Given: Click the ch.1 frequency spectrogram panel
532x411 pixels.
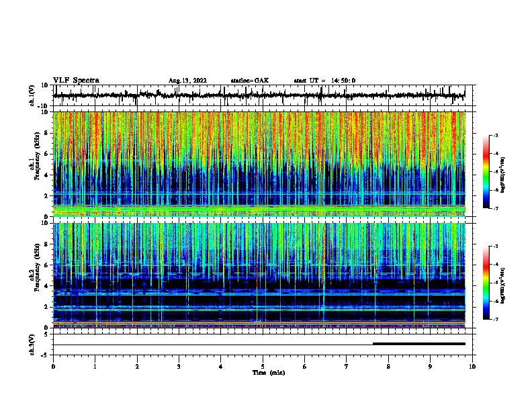Looking at the screenshot, I should pyautogui.click(x=259, y=164).
